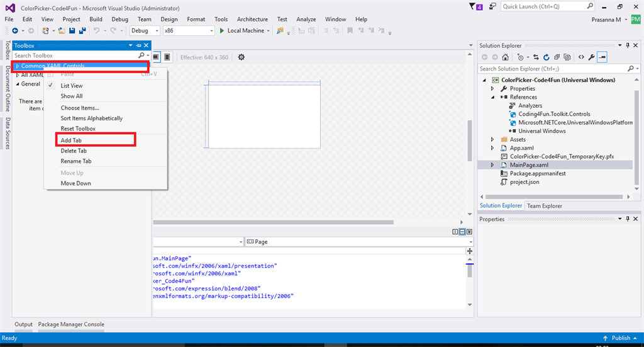Click Collapse All icon in Solution Explorer
Screen dimensions: 644x347
[x=557, y=57]
